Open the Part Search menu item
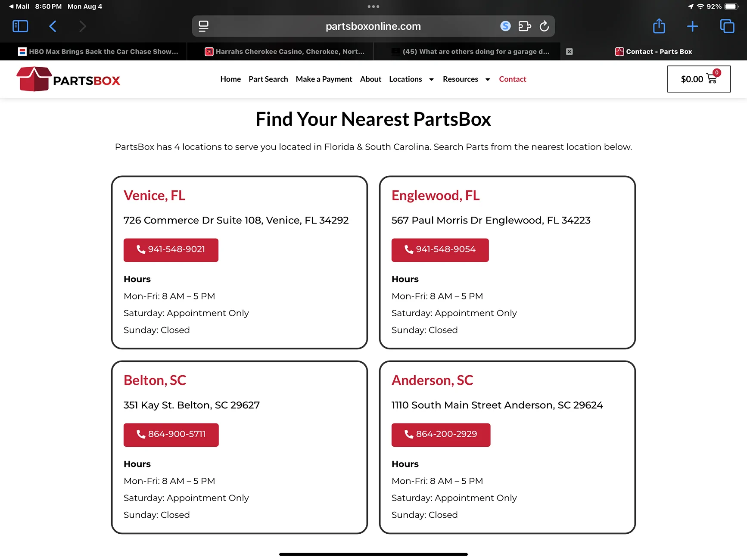747x560 pixels. [268, 79]
